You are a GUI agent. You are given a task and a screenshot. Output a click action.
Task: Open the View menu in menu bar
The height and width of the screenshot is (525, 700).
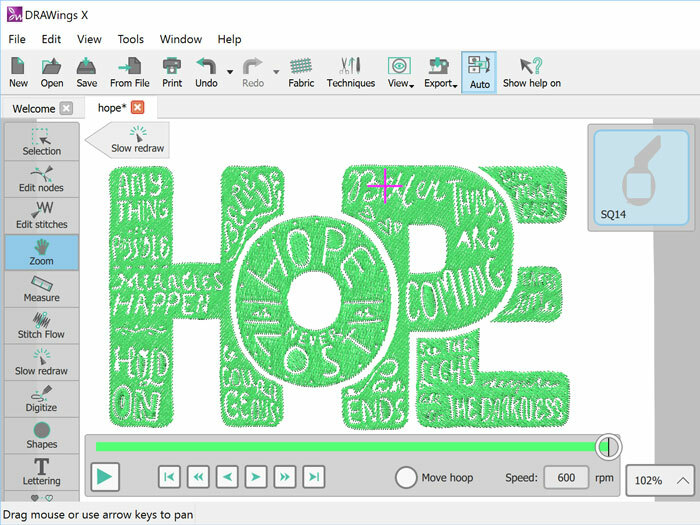pyautogui.click(x=89, y=39)
